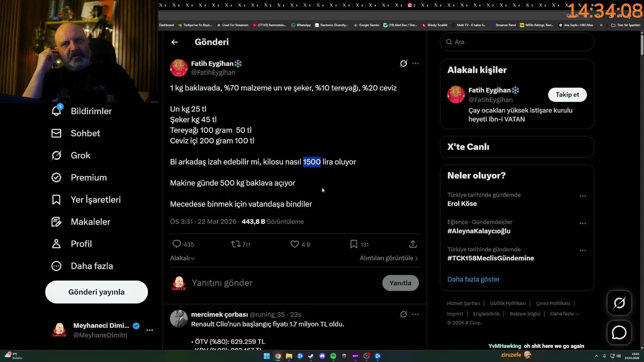644x362 pixels.
Task: Open more options for the Erol Köse trend
Action: pos(583,196)
